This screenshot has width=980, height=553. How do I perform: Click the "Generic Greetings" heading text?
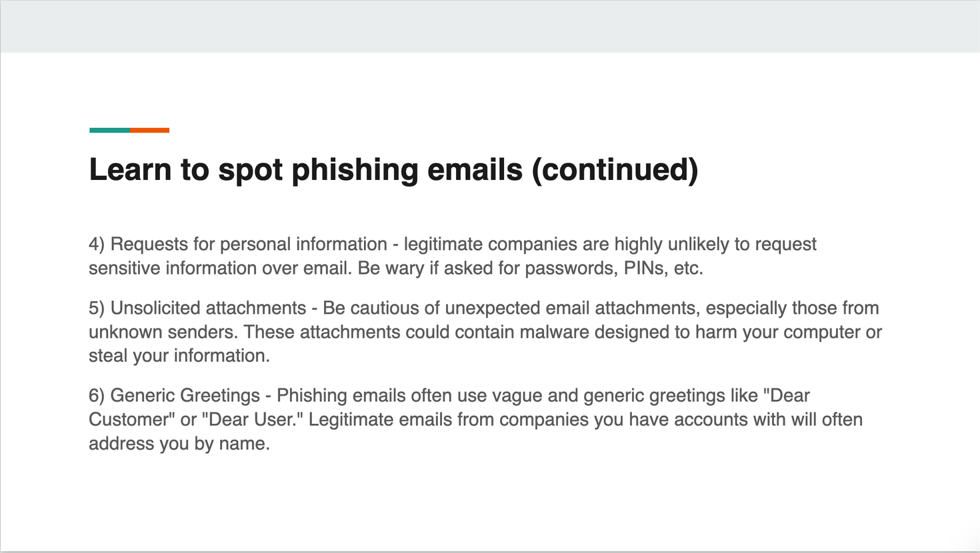(185, 396)
